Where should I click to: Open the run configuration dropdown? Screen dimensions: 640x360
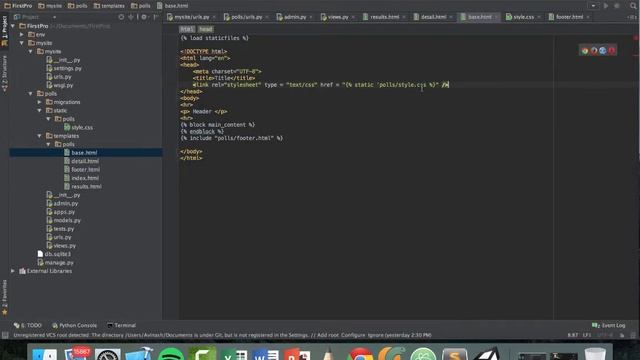[x=593, y=6]
